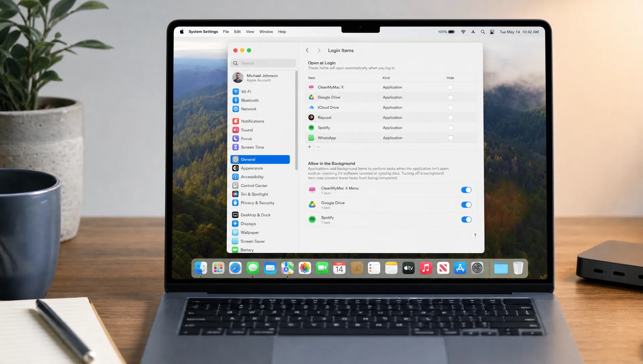Image resolution: width=643 pixels, height=364 pixels.
Task: Open Finder from the Dock
Action: click(201, 268)
